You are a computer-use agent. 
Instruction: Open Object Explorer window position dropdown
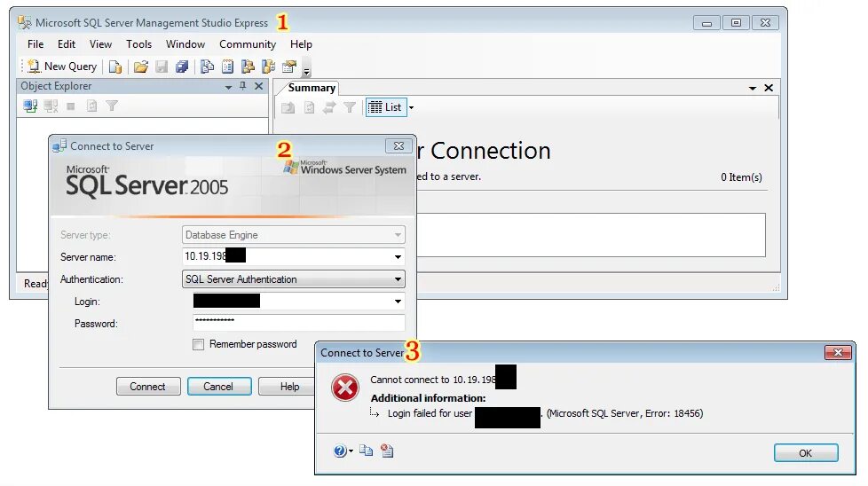pyautogui.click(x=228, y=87)
